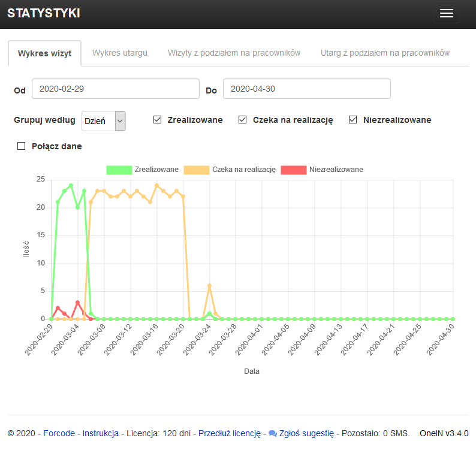Expand the Grupuj według dropdown

click(x=103, y=120)
